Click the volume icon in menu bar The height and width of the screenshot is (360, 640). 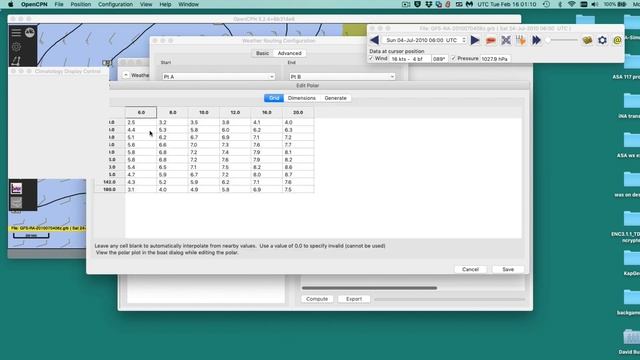coord(595,4)
